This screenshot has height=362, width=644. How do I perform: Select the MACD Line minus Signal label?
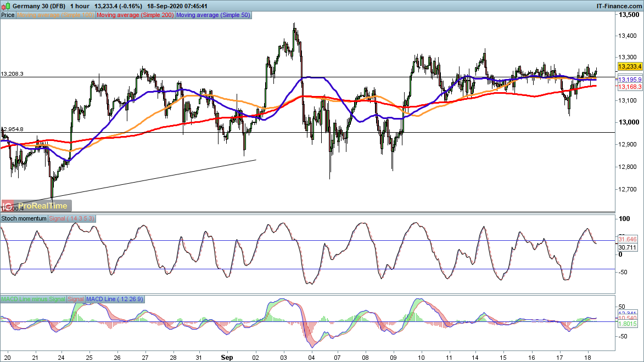point(33,299)
